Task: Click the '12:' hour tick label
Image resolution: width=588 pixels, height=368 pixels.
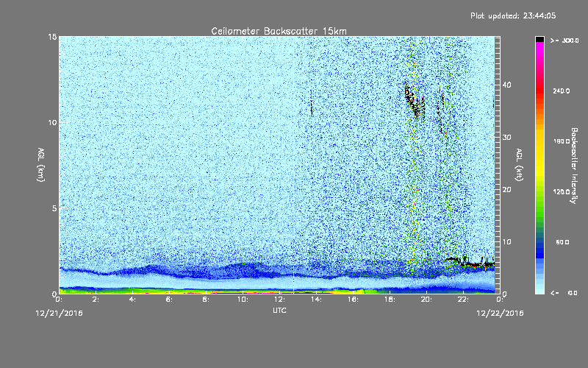Action: pos(279,300)
